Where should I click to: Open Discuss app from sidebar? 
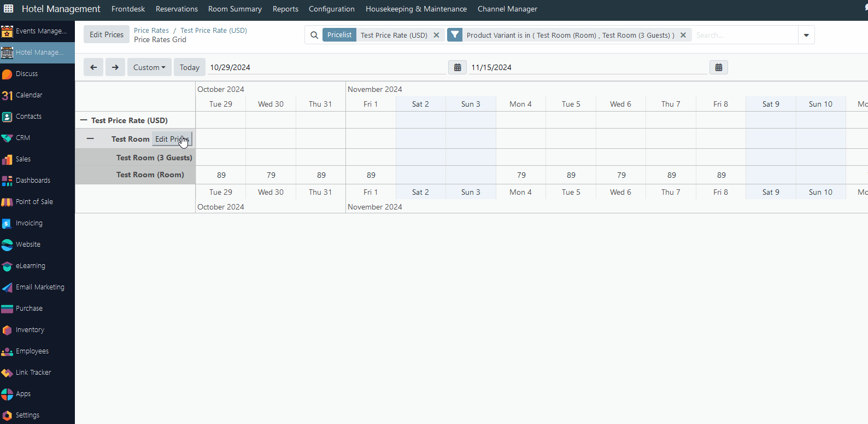coord(26,74)
